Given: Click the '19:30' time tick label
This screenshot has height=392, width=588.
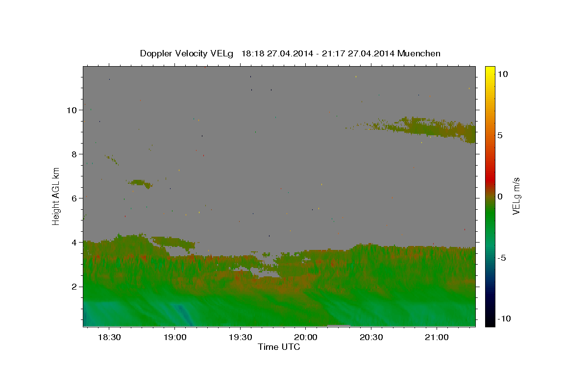Looking at the screenshot, I should [240, 338].
